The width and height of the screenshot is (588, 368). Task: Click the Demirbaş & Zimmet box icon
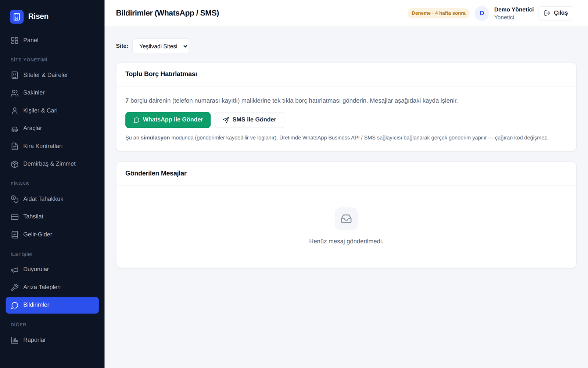point(15,164)
